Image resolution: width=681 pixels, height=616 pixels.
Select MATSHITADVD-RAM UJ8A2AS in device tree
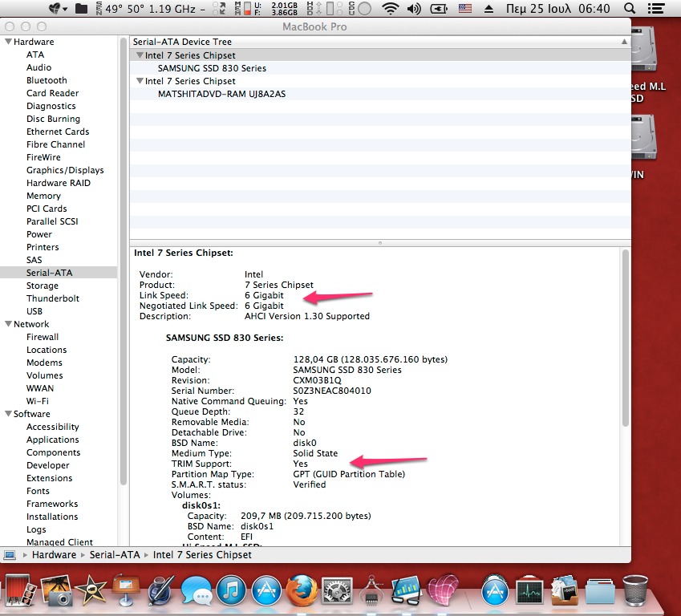221,94
